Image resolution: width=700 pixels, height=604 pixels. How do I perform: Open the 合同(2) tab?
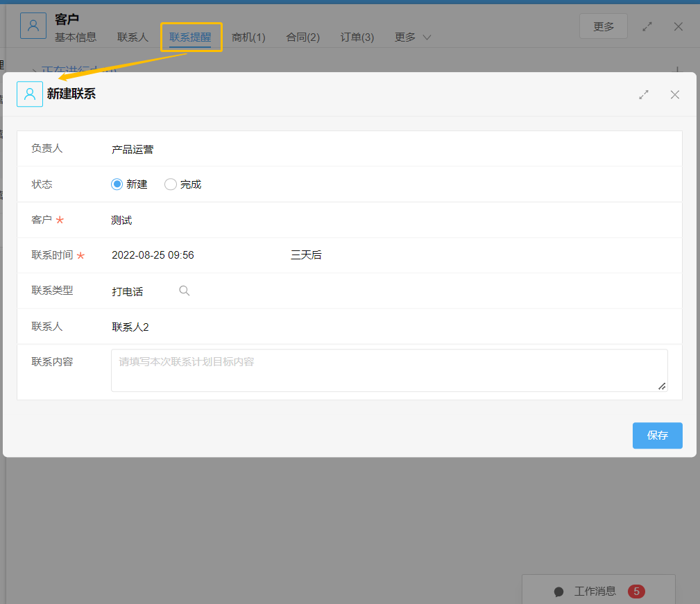[303, 37]
